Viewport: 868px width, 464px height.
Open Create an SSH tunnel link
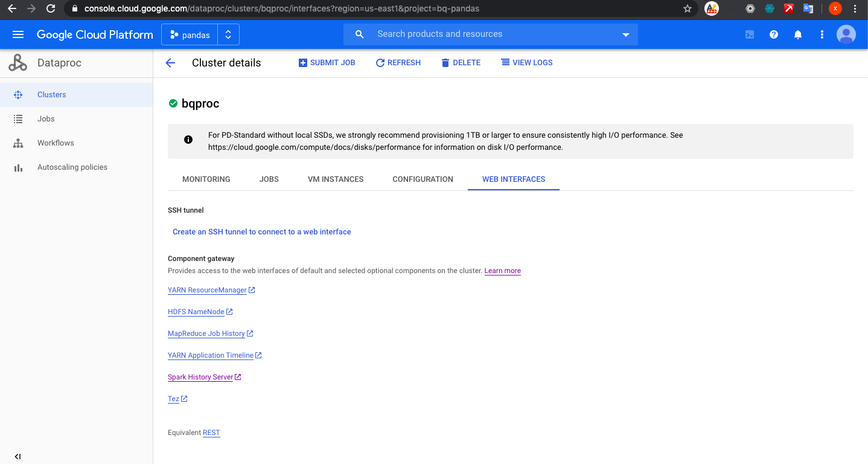[x=262, y=232]
